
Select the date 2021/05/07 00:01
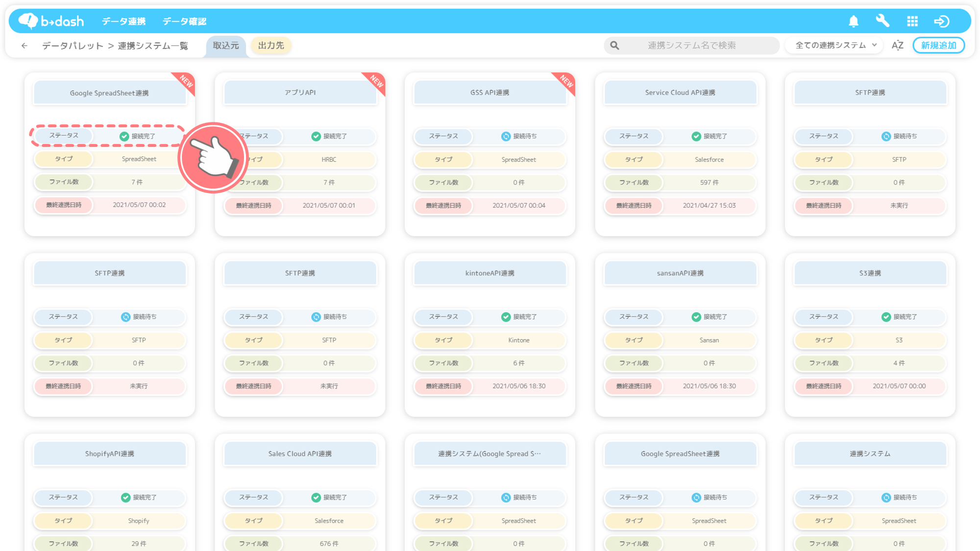pyautogui.click(x=329, y=206)
